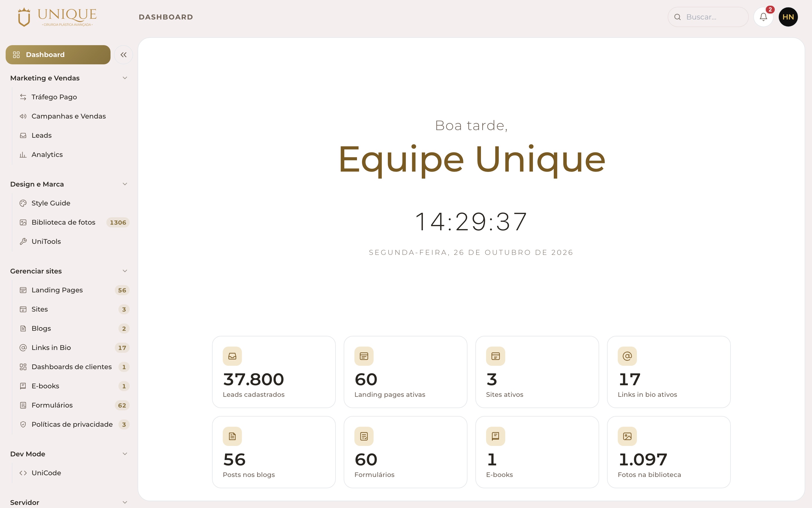
Task: Click the Políticas de privacidade shield icon
Action: [x=23, y=424]
